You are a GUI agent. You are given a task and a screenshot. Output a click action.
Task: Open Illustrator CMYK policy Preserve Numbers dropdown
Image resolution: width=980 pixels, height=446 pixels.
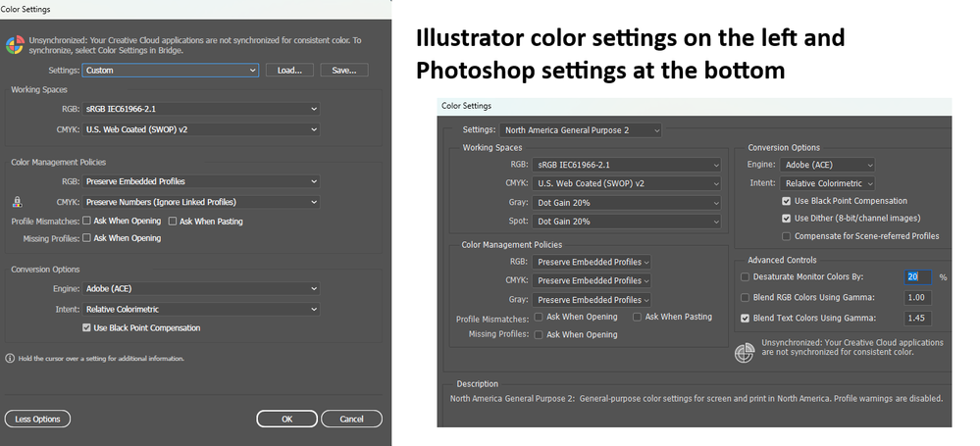[x=201, y=202]
